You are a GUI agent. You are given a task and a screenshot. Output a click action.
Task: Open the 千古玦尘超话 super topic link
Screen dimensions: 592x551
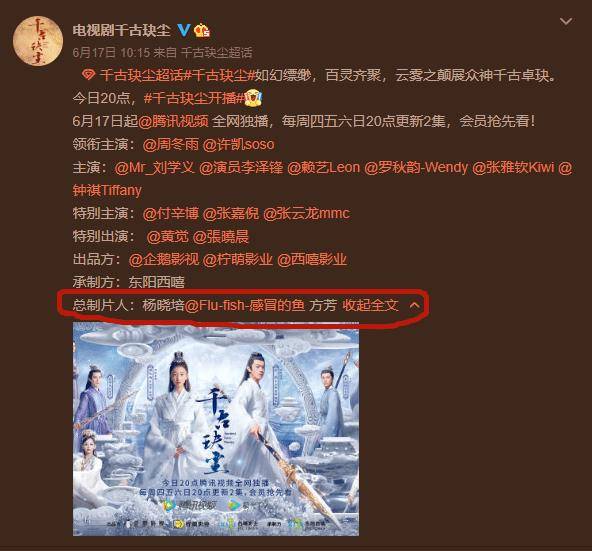[141, 76]
